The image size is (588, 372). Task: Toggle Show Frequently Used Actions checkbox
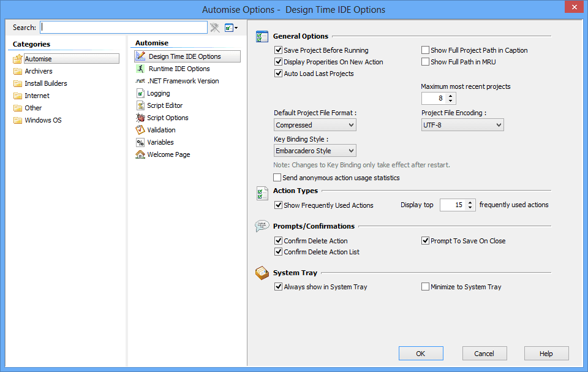278,205
